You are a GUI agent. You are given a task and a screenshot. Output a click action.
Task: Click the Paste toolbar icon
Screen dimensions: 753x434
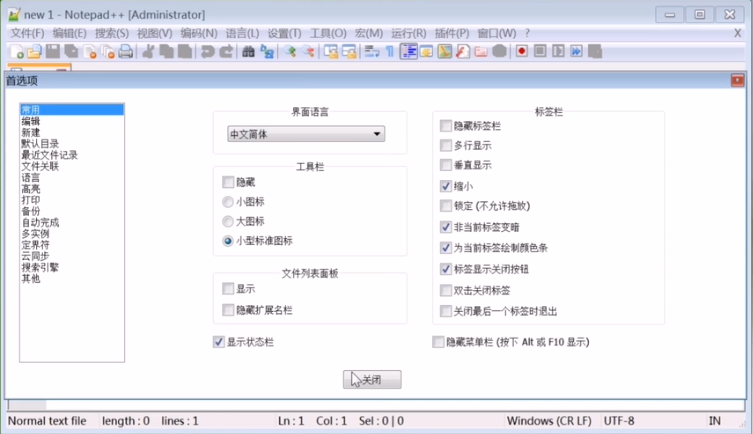(185, 51)
